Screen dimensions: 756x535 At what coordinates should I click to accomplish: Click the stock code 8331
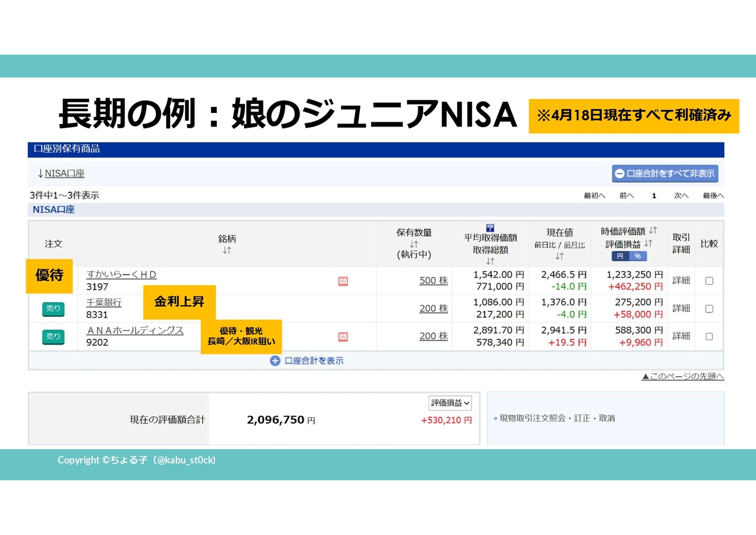pyautogui.click(x=97, y=315)
